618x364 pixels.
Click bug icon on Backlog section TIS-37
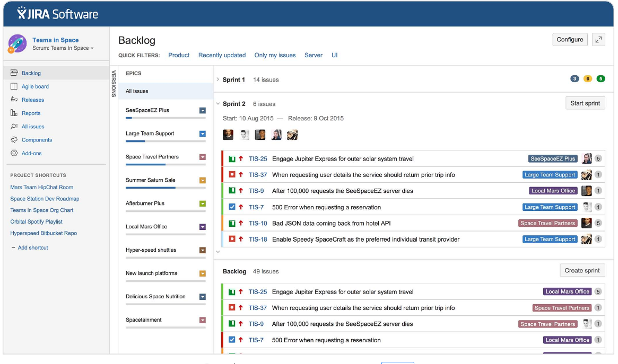tap(232, 307)
